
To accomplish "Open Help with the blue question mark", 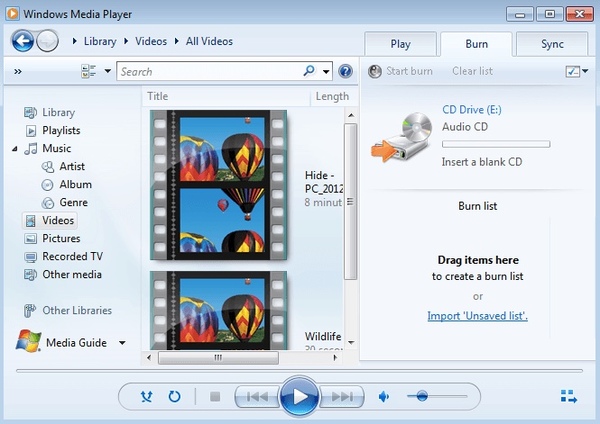I will point(345,71).
